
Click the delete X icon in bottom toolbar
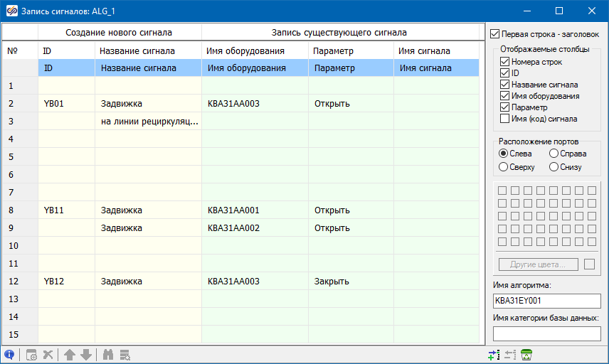click(x=48, y=354)
